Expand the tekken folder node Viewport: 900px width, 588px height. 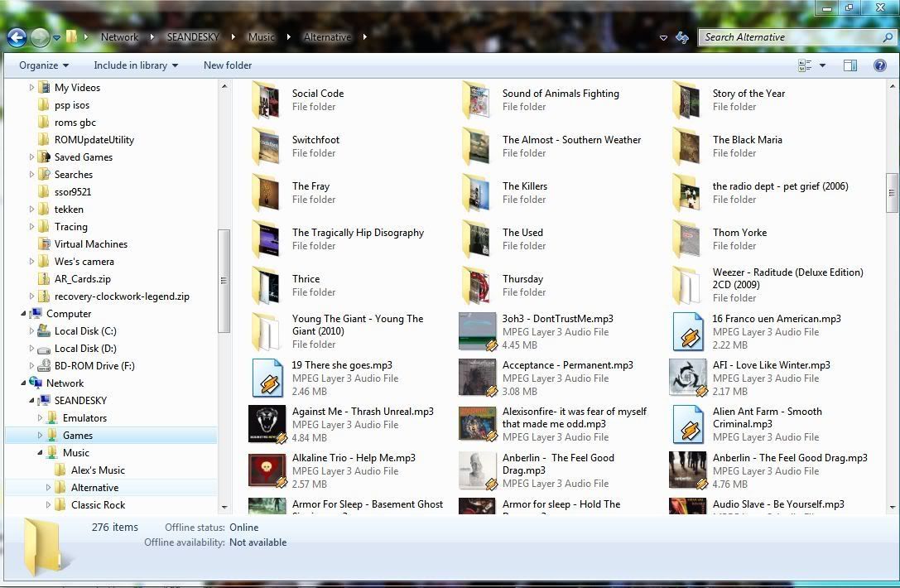[x=31, y=209]
